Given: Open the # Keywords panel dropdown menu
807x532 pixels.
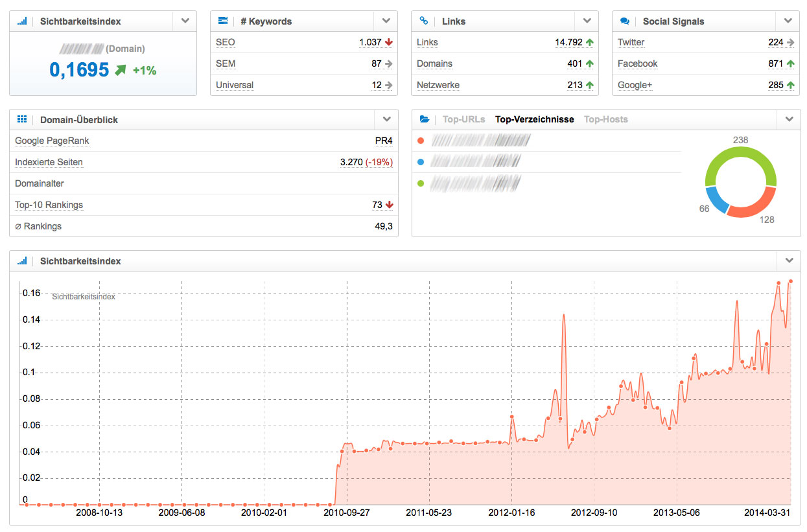Looking at the screenshot, I should [386, 21].
